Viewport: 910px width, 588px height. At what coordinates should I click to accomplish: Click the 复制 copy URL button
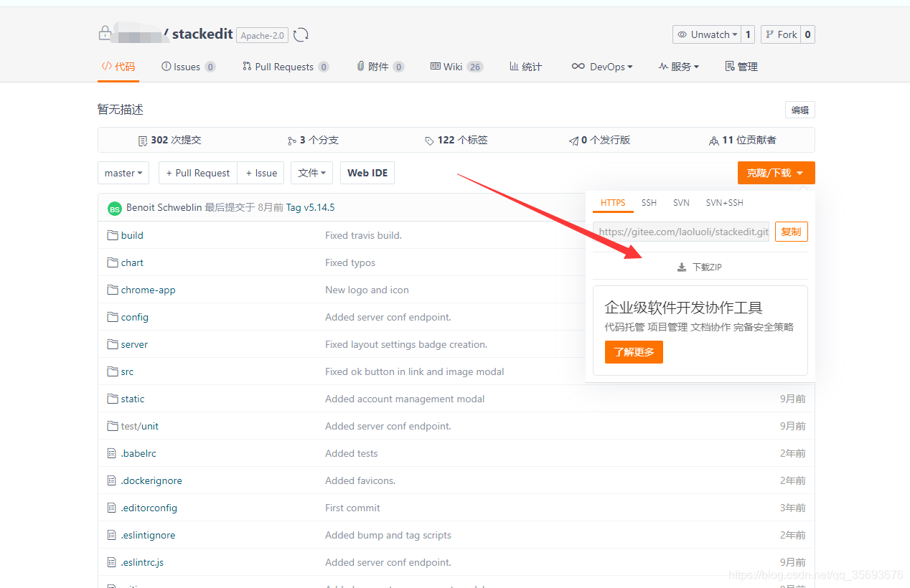tap(792, 232)
